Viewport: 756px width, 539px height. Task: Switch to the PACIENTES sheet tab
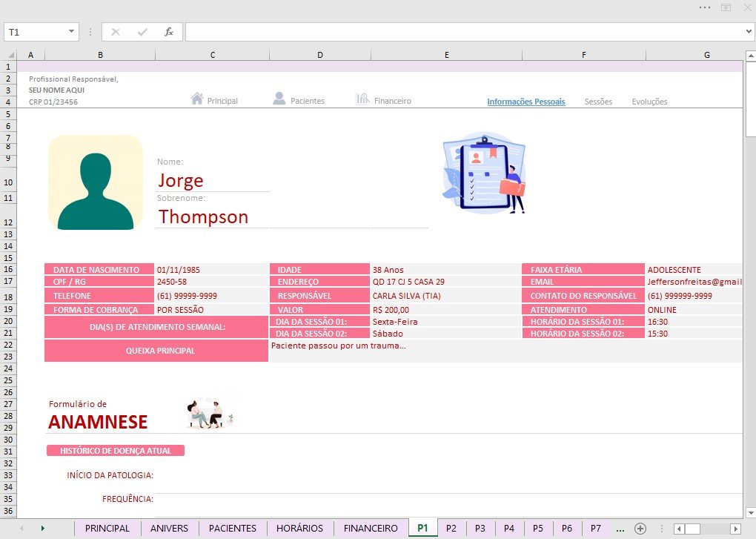(x=233, y=529)
